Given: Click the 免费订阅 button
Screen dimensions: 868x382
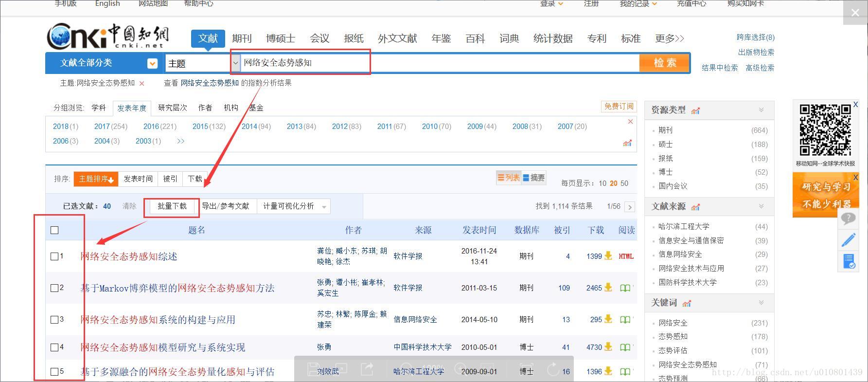Looking at the screenshot, I should (619, 107).
